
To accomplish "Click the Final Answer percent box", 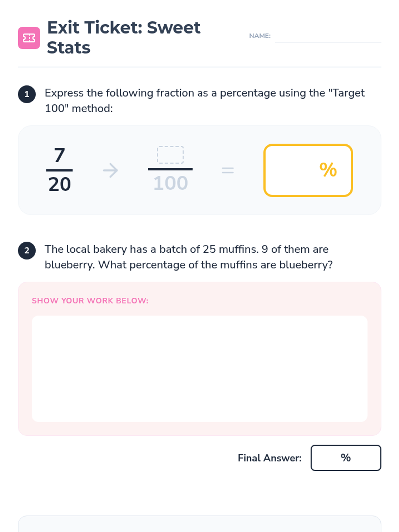I will [346, 458].
